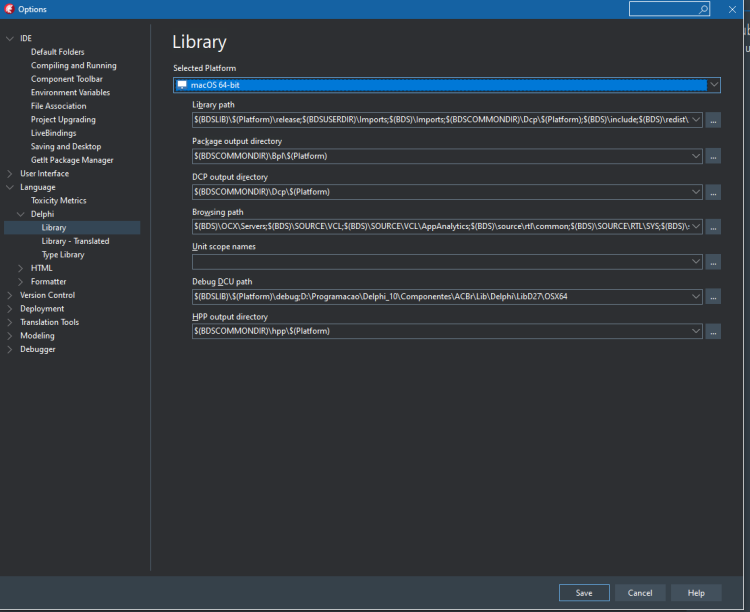This screenshot has height=612, width=750.
Task: Open Browsing path ellipsis editor button
Action: tap(713, 227)
